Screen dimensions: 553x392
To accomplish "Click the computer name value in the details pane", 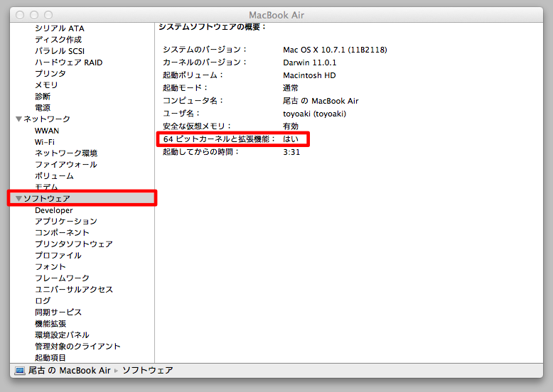I will pos(321,101).
